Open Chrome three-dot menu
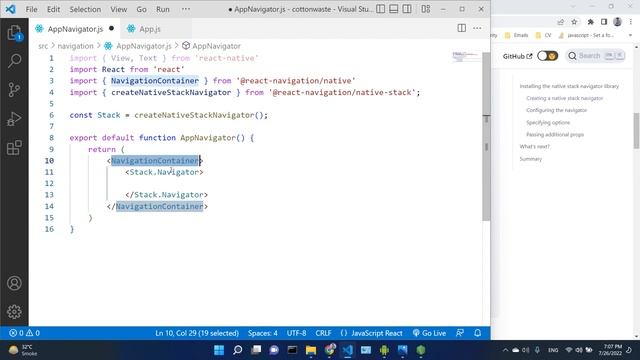The width and height of the screenshot is (640, 360). [x=631, y=22]
